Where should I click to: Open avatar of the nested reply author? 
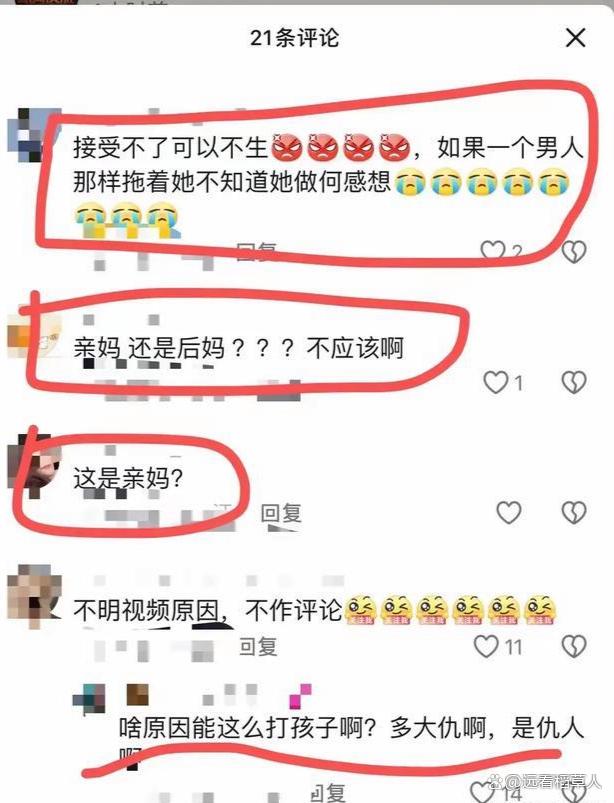[89, 698]
